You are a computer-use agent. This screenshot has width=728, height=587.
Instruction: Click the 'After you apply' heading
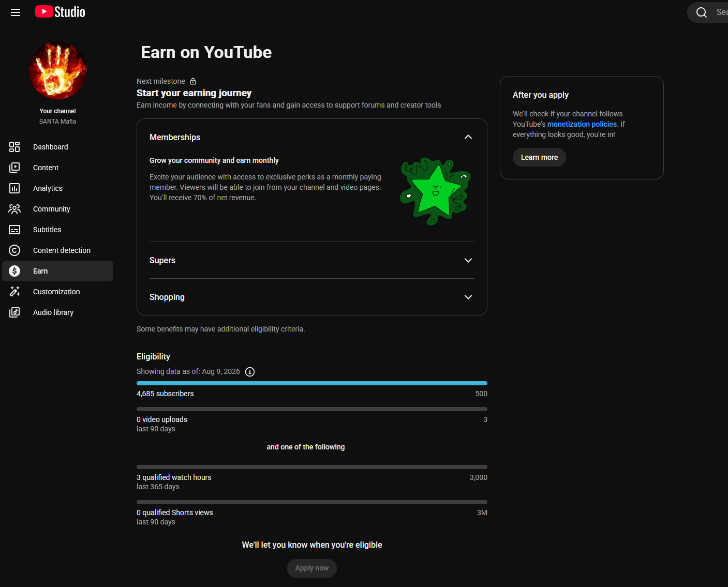pyautogui.click(x=541, y=95)
